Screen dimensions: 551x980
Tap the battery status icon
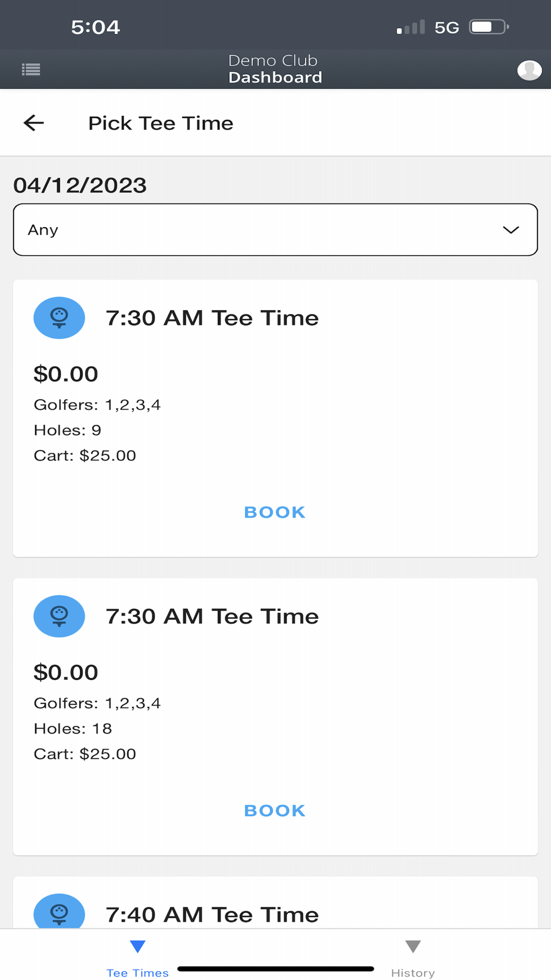[x=488, y=27]
